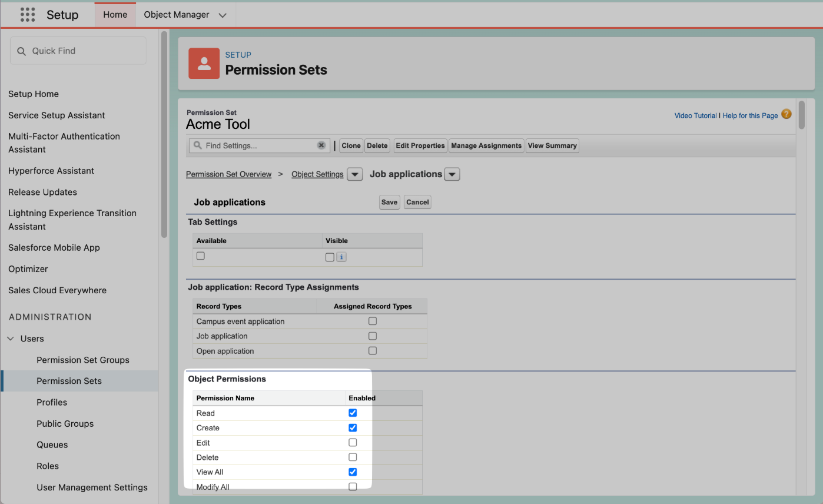The height and width of the screenshot is (504, 823).
Task: Open Permission Set Groups
Action: point(83,360)
